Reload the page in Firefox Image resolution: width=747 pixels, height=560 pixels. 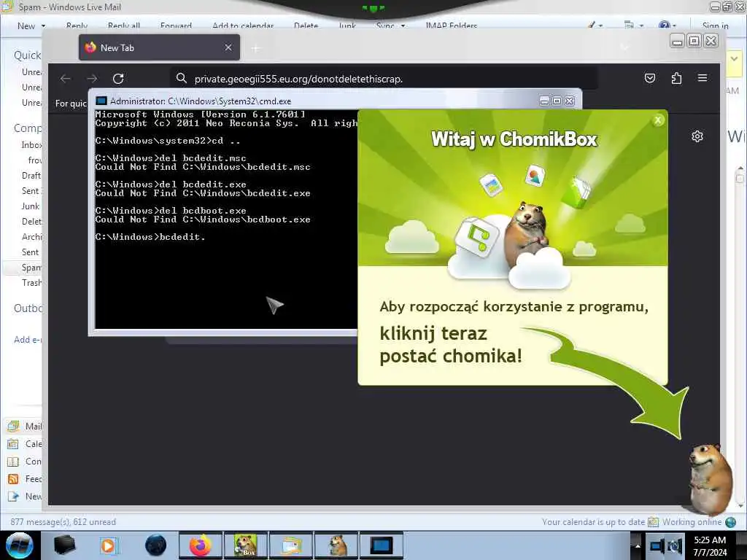(118, 79)
